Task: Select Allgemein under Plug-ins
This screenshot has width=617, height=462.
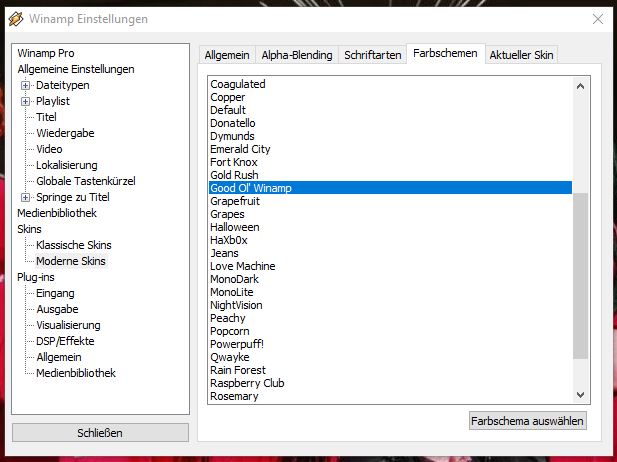Action: (x=59, y=357)
